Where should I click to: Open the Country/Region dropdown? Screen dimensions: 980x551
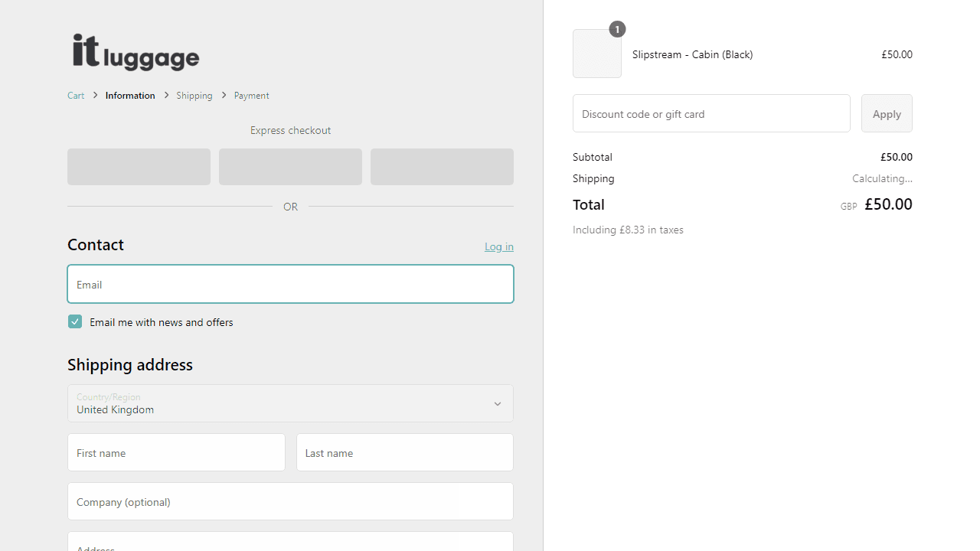pyautogui.click(x=290, y=403)
